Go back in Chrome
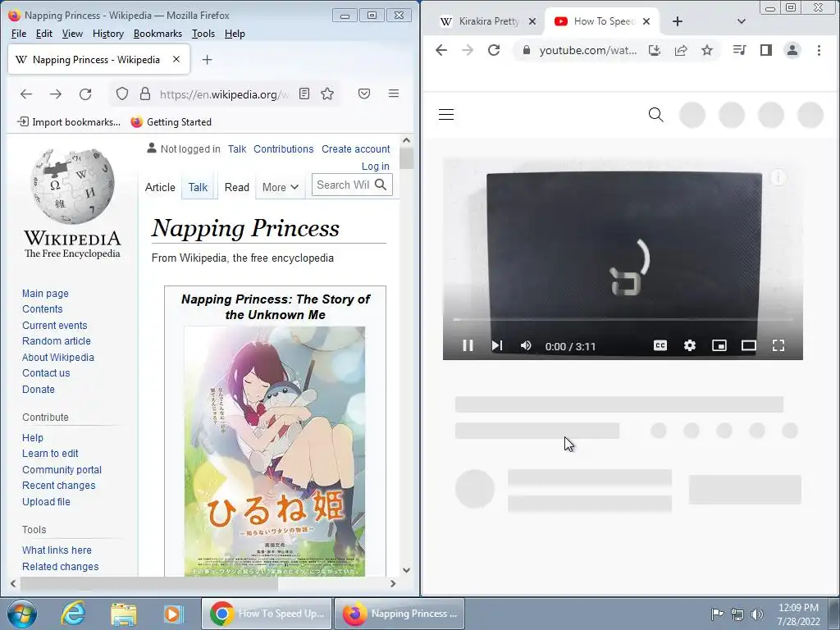The image size is (840, 630). pyautogui.click(x=441, y=50)
